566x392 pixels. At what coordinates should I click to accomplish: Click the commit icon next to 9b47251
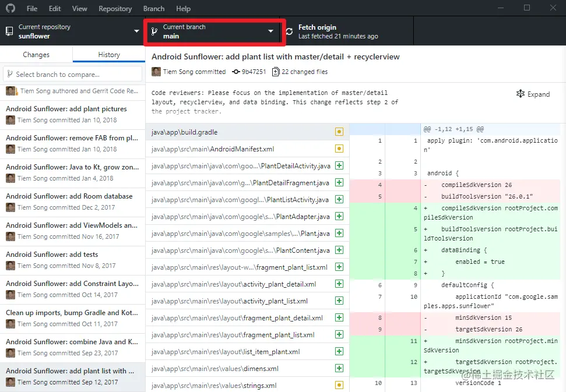[x=235, y=72]
